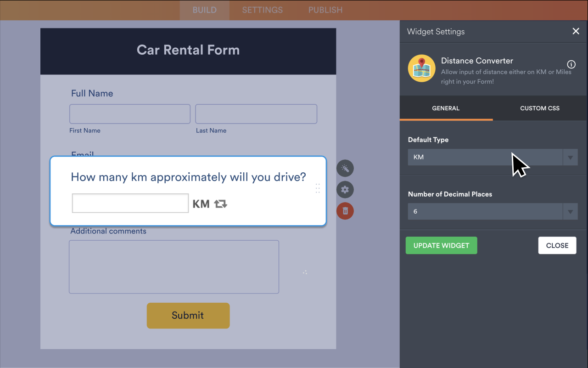The image size is (588, 368).
Task: Expand the Number of Decimal Places dropdown
Action: [492, 212]
